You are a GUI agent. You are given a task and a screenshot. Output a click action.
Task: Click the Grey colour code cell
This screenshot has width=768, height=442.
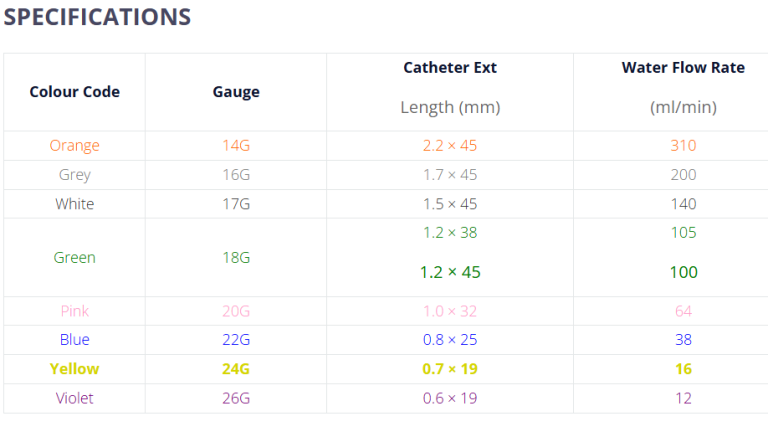[75, 175]
